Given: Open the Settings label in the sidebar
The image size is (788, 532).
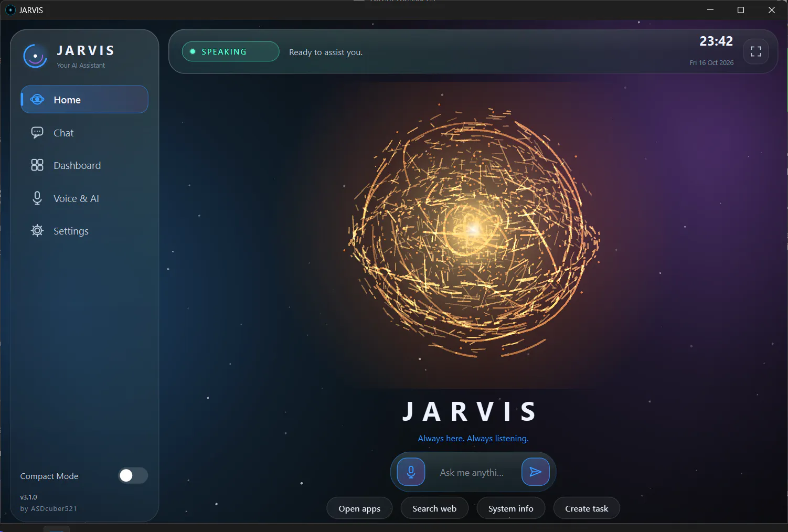Looking at the screenshot, I should tap(71, 231).
